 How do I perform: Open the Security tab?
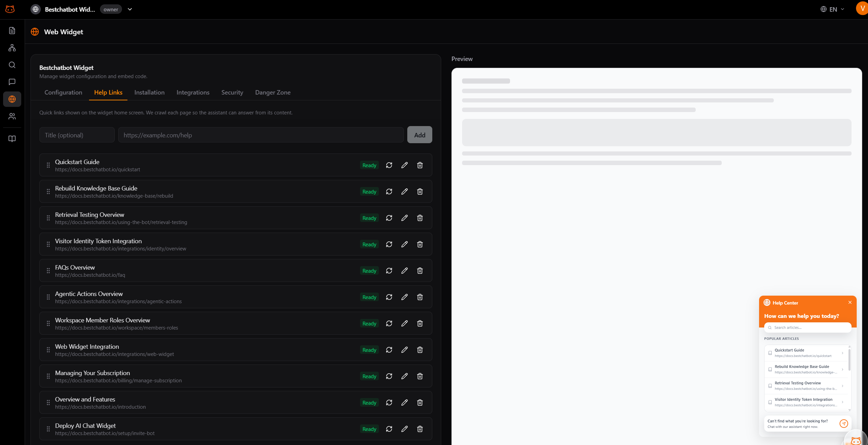[232, 92]
